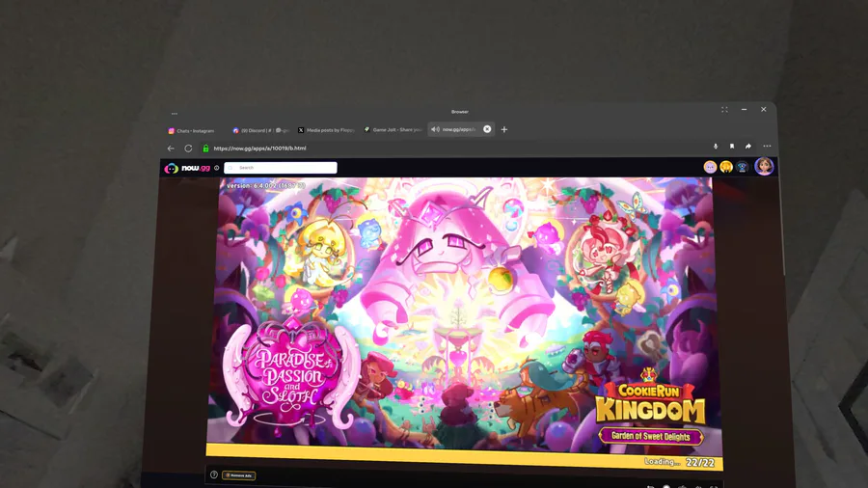The height and width of the screenshot is (488, 868).
Task: Reload the page with the refresh icon
Action: click(188, 149)
